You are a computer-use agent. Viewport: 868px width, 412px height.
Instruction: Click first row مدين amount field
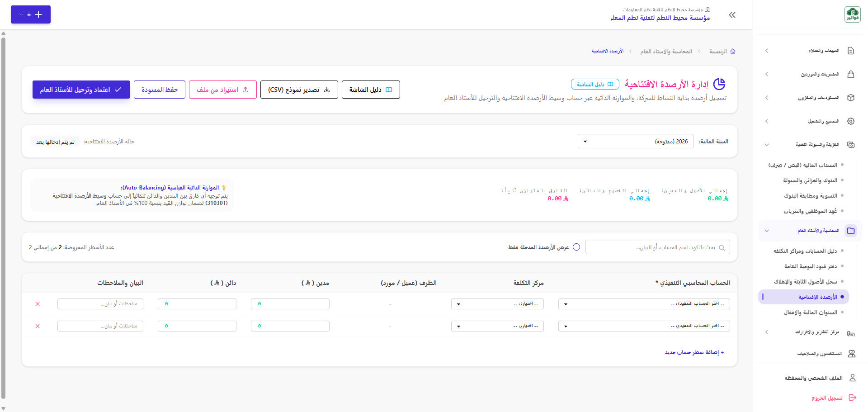pyautogui.click(x=290, y=304)
